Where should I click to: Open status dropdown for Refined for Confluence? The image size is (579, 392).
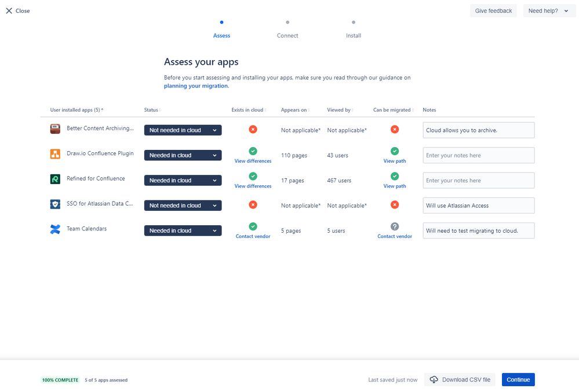[183, 180]
